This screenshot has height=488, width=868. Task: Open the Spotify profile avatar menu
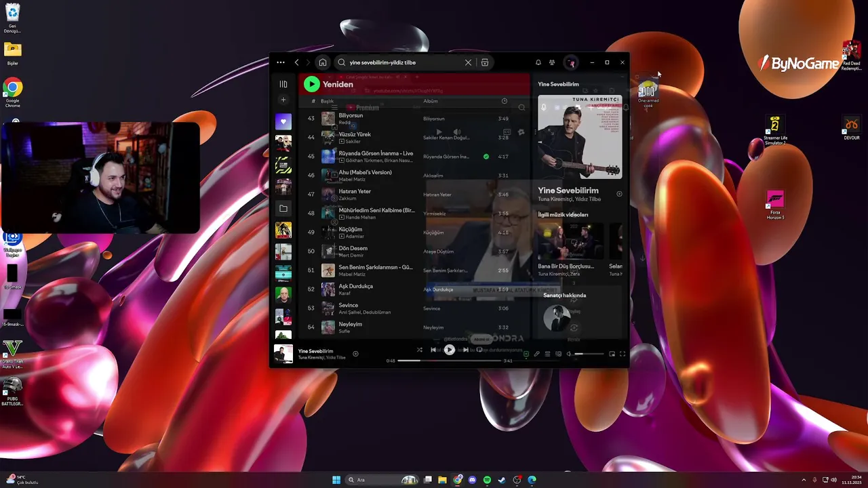pos(571,62)
